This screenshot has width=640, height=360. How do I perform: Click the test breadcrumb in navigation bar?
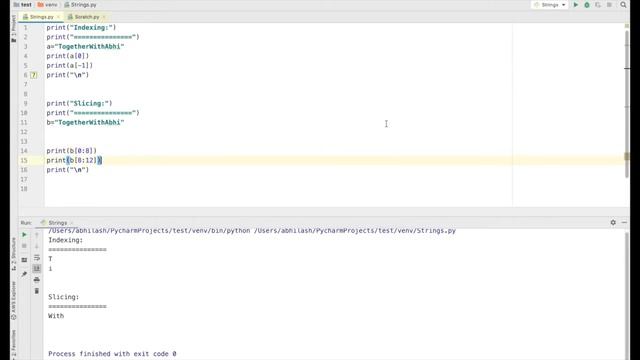coord(22,5)
